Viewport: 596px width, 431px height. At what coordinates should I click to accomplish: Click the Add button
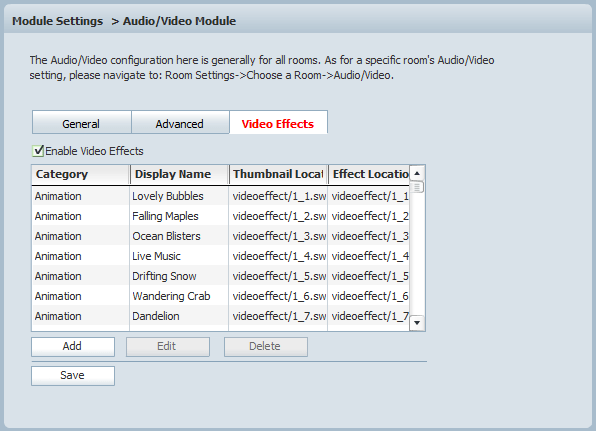(73, 347)
